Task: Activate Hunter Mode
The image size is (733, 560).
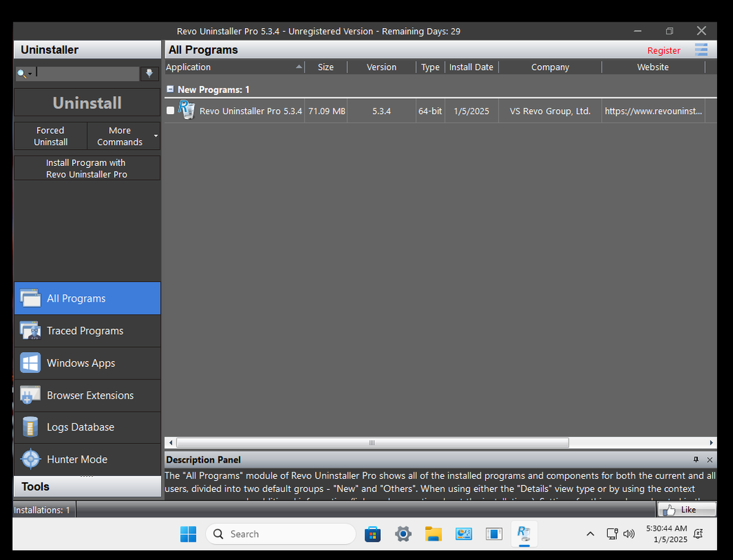Action: click(88, 459)
